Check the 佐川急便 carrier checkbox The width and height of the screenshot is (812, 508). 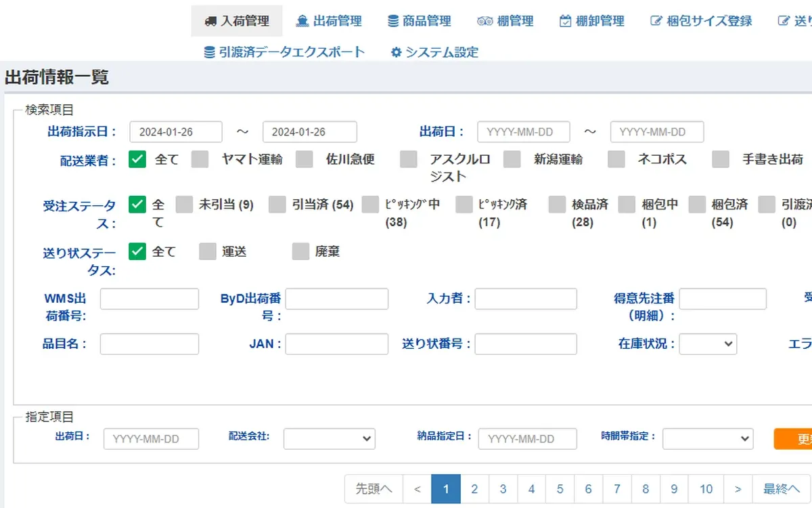pos(304,159)
